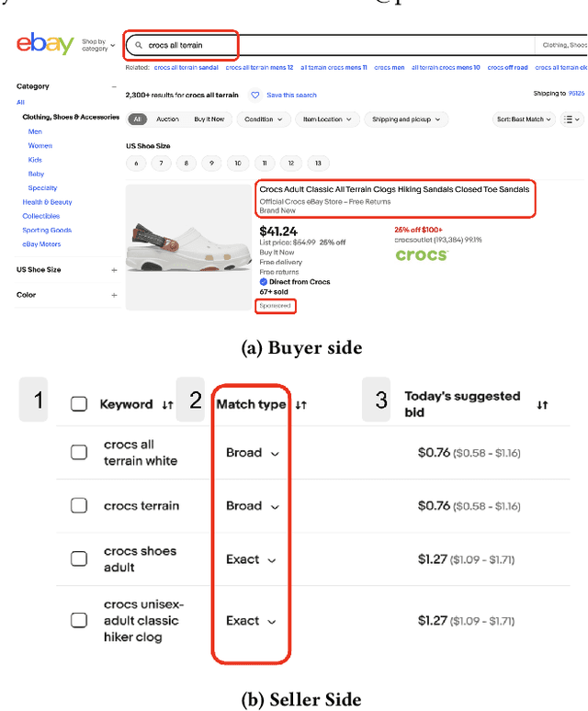The width and height of the screenshot is (588, 711).
Task: Click the heart icon to save search
Action: pos(255,96)
